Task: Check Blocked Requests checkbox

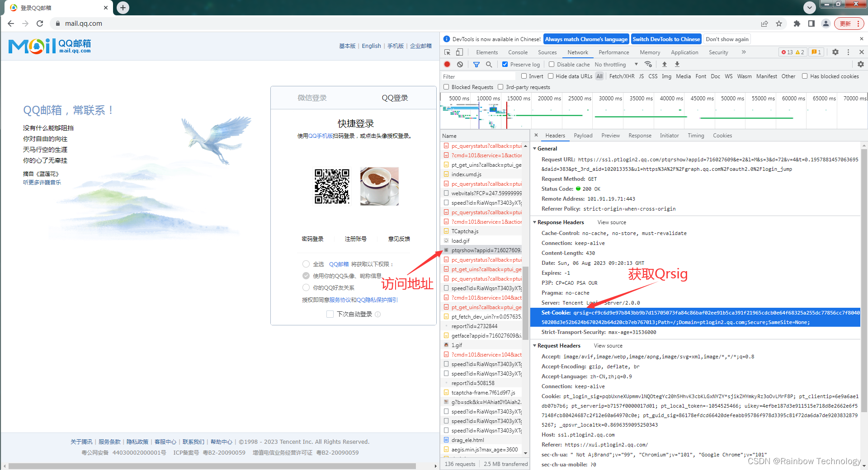Action: click(446, 87)
